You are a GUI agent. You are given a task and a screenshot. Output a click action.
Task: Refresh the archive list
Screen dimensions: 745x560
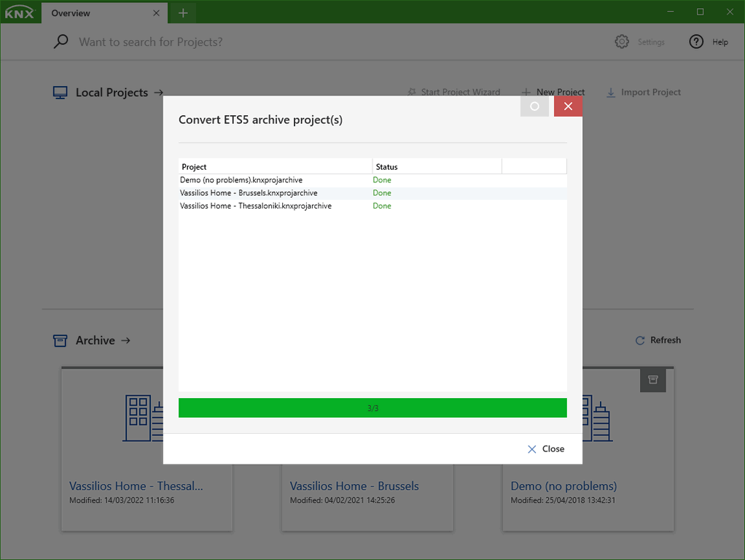(665, 340)
